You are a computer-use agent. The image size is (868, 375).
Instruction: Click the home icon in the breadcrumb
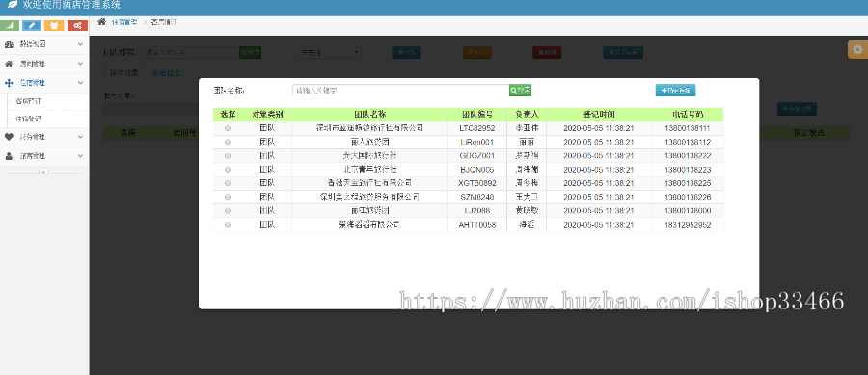tap(101, 21)
